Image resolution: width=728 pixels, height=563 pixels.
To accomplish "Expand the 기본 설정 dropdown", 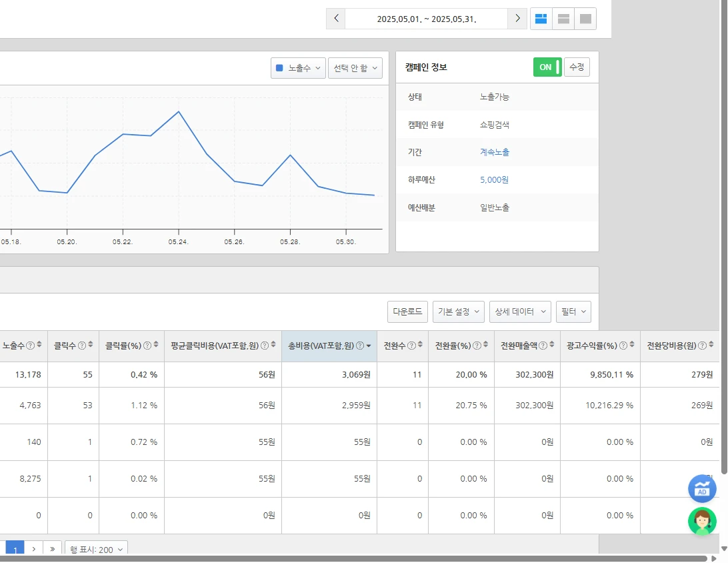I will coord(459,312).
